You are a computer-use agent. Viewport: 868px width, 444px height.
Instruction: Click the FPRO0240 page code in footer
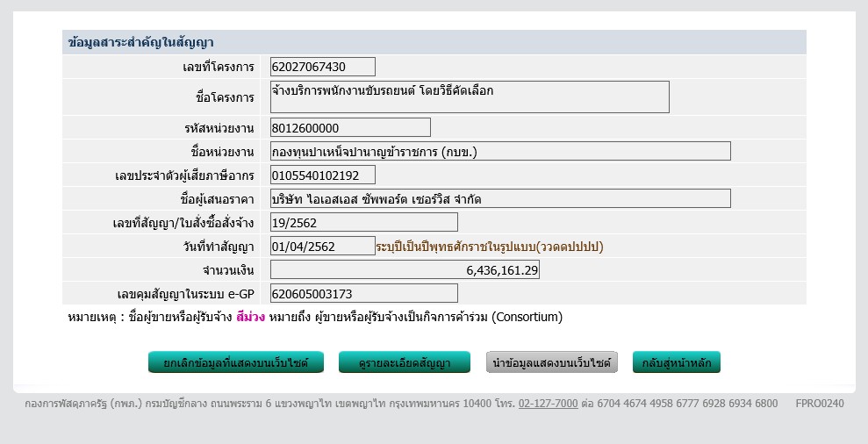[x=819, y=404]
